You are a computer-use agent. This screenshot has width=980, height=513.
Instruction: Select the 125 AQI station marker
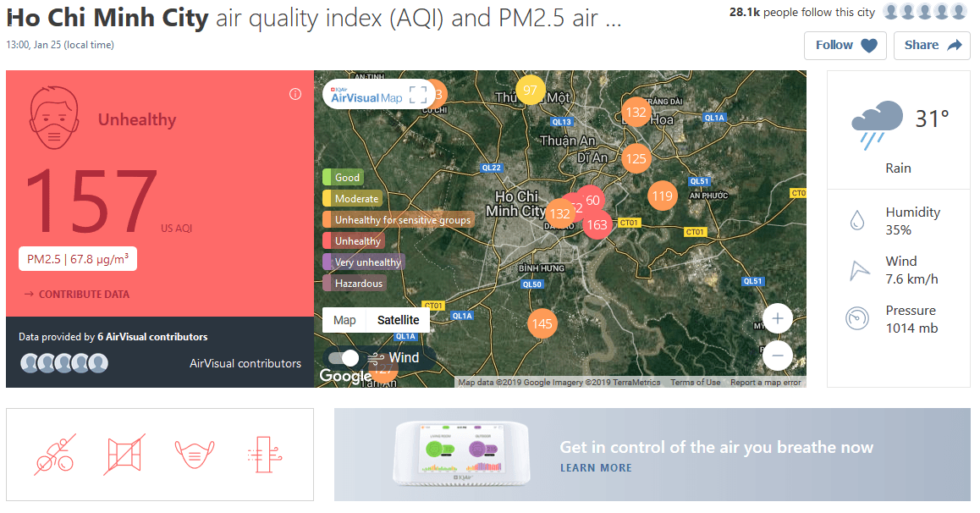click(636, 158)
